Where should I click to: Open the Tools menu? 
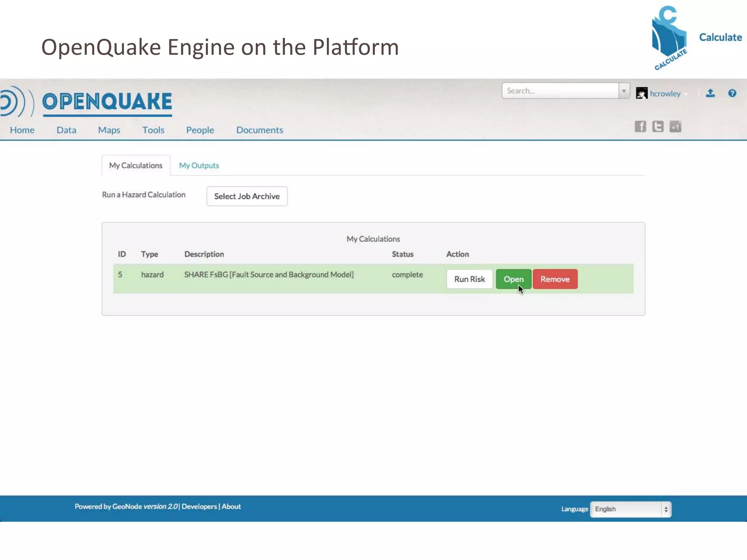point(153,130)
